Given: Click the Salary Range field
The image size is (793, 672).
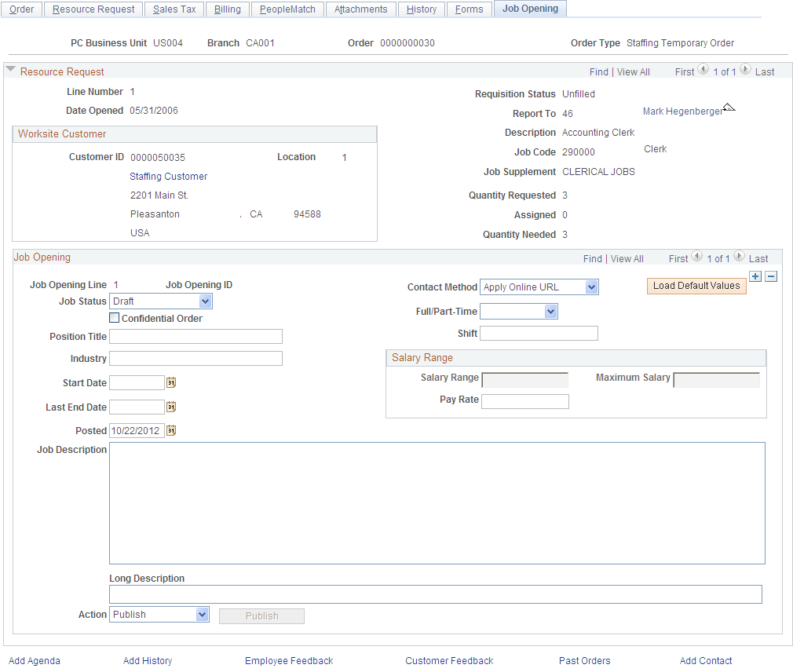Looking at the screenshot, I should pos(525,380).
